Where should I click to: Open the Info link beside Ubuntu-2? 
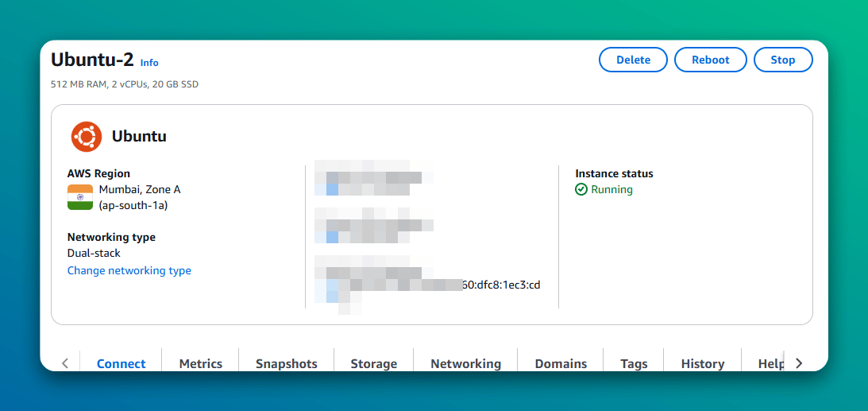click(149, 63)
